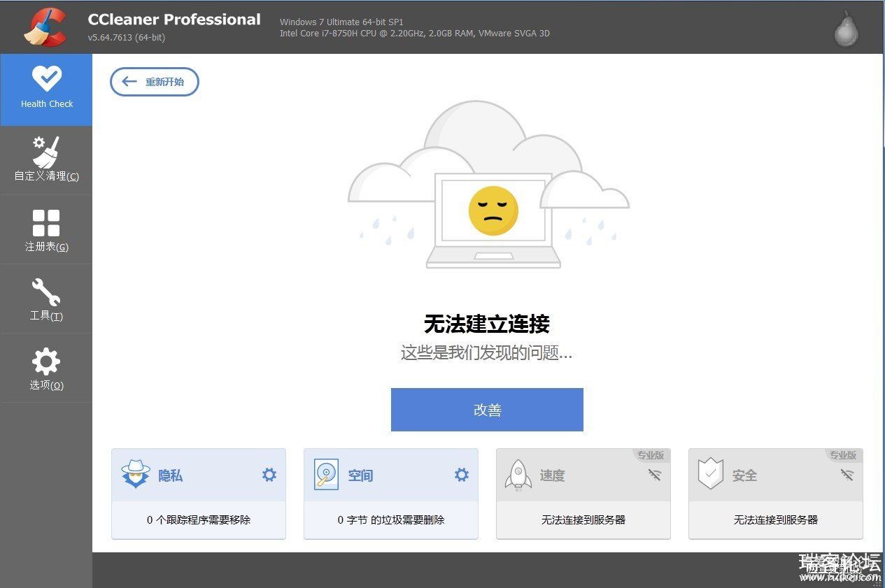Select the 隐私 card title

(x=170, y=475)
